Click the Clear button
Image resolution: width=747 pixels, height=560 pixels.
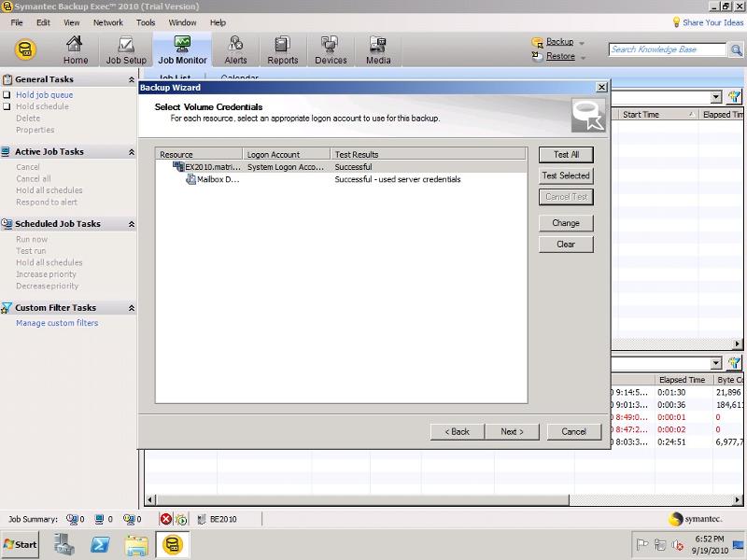[x=566, y=245]
